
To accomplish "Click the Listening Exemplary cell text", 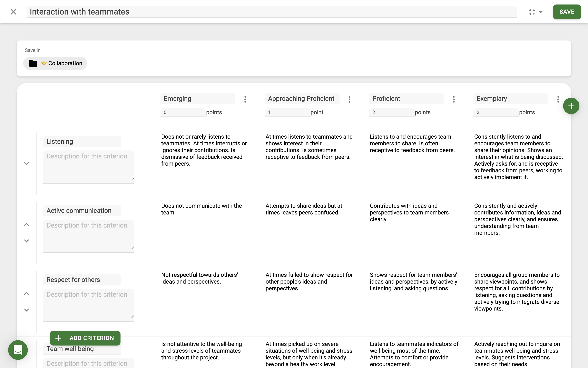I will 519,157.
